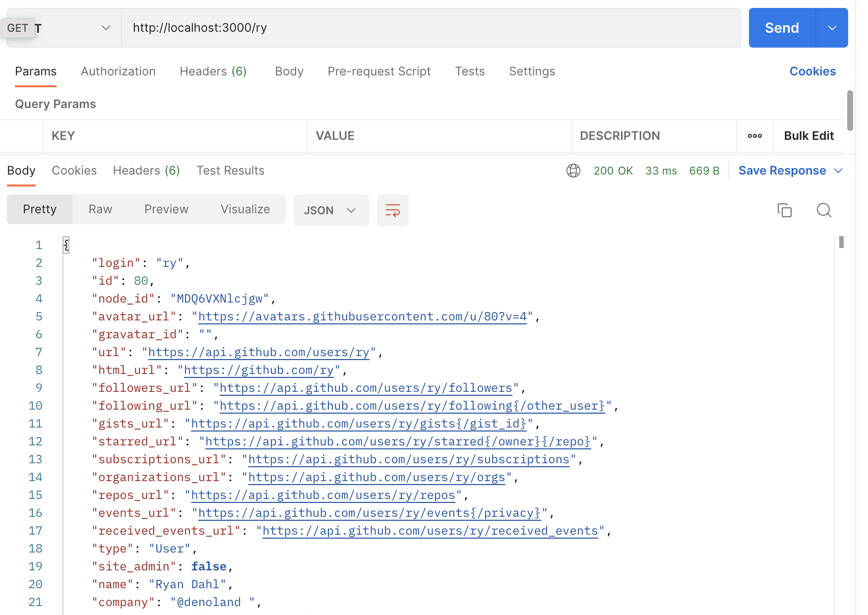The width and height of the screenshot is (868, 615).
Task: Open the Cookies manager
Action: [812, 71]
